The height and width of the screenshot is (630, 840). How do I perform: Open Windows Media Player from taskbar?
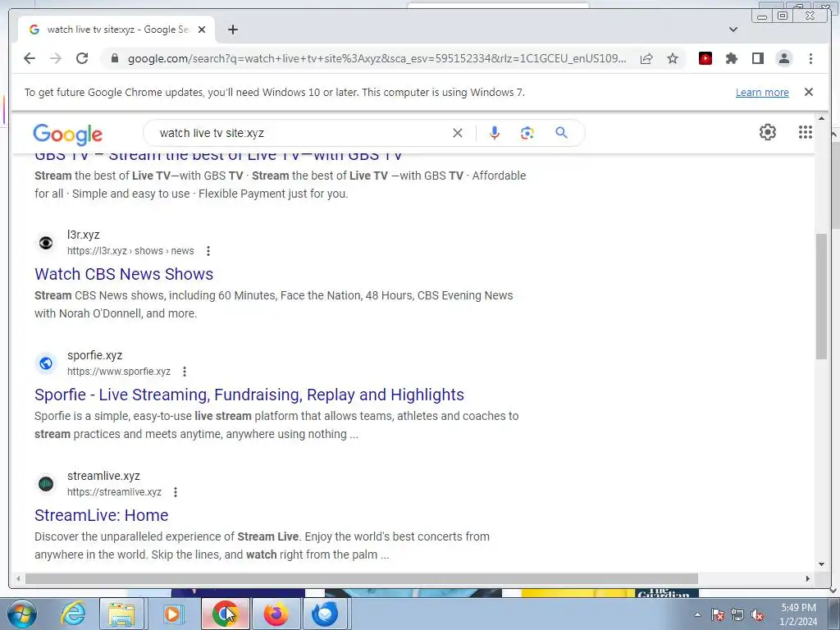pos(172,614)
